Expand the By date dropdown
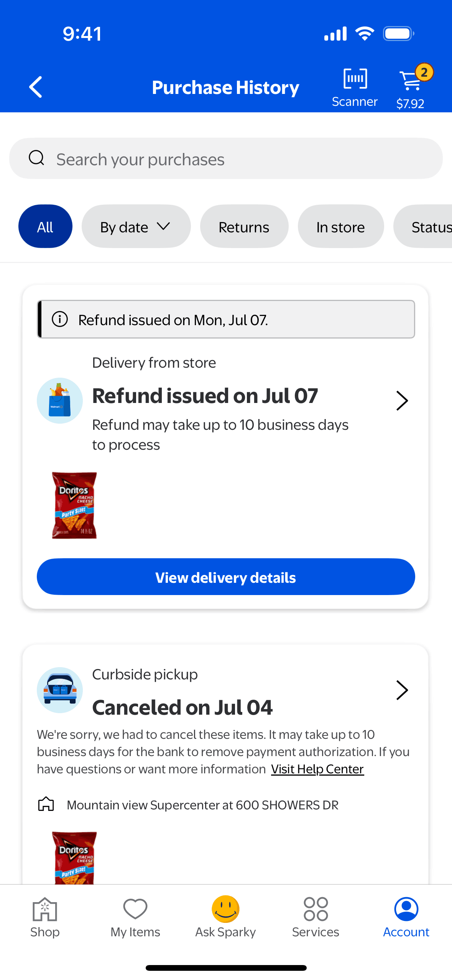This screenshot has height=980, width=452. [x=136, y=227]
